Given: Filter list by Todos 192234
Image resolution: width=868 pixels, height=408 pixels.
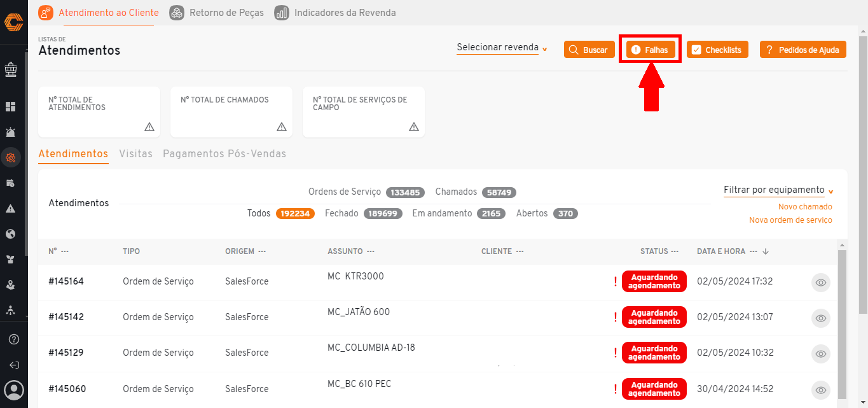Looking at the screenshot, I should pyautogui.click(x=281, y=213).
